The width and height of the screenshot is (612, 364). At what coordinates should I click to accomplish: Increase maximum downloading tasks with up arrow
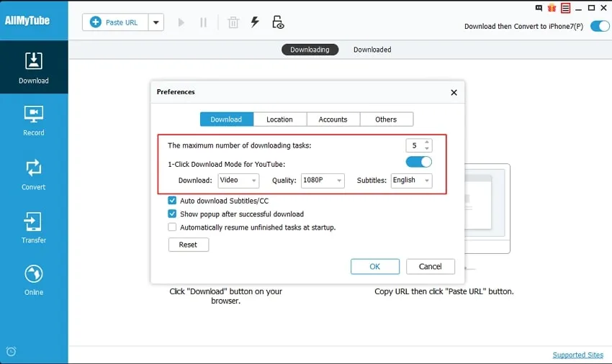coord(427,142)
